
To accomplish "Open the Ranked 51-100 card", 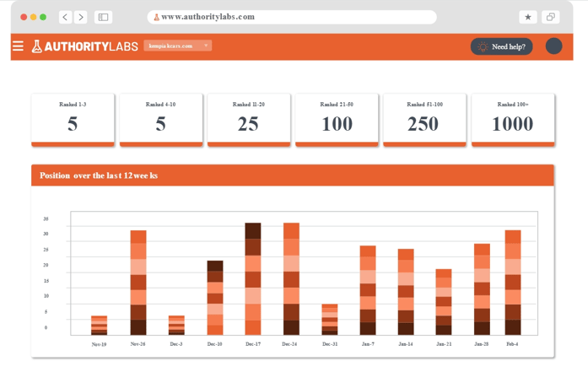I will tap(424, 120).
